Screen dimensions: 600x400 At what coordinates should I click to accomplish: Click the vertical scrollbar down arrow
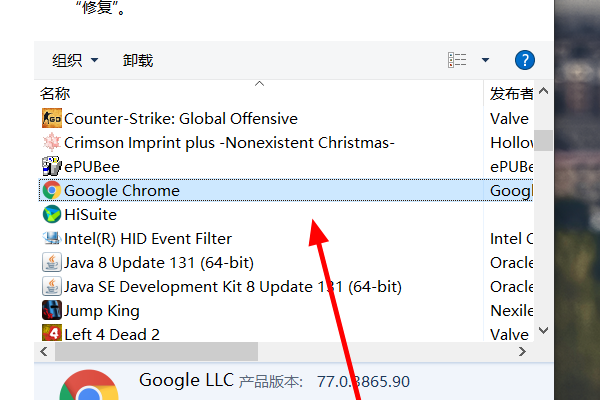(543, 329)
